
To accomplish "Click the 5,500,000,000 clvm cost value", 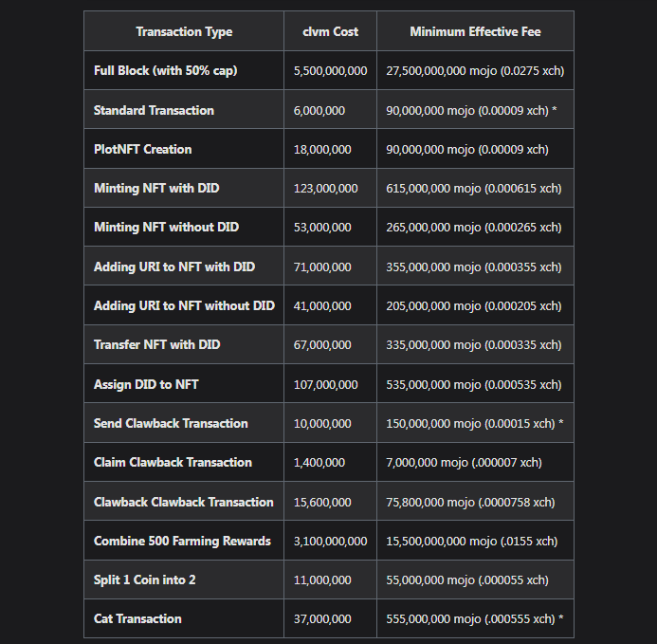I will coord(330,70).
